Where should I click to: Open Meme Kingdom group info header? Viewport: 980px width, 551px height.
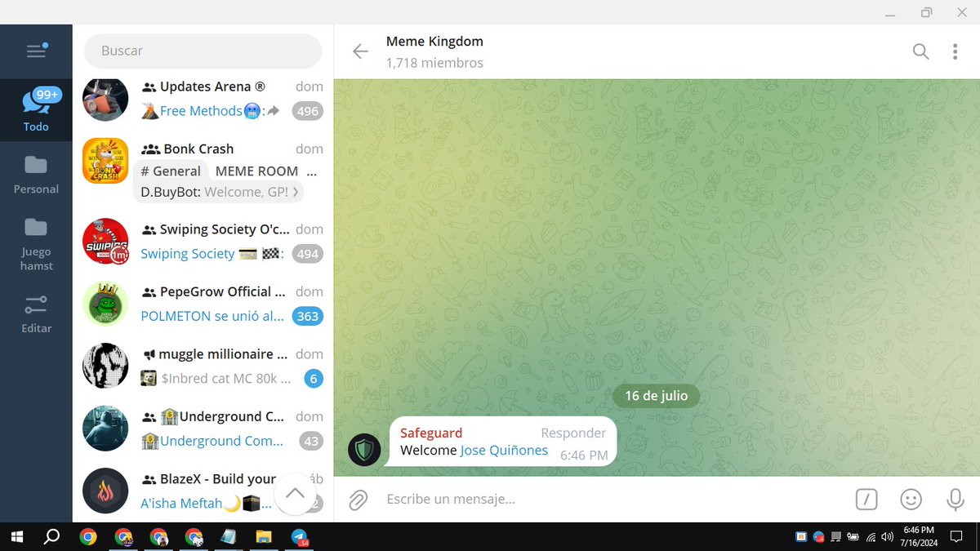point(434,51)
